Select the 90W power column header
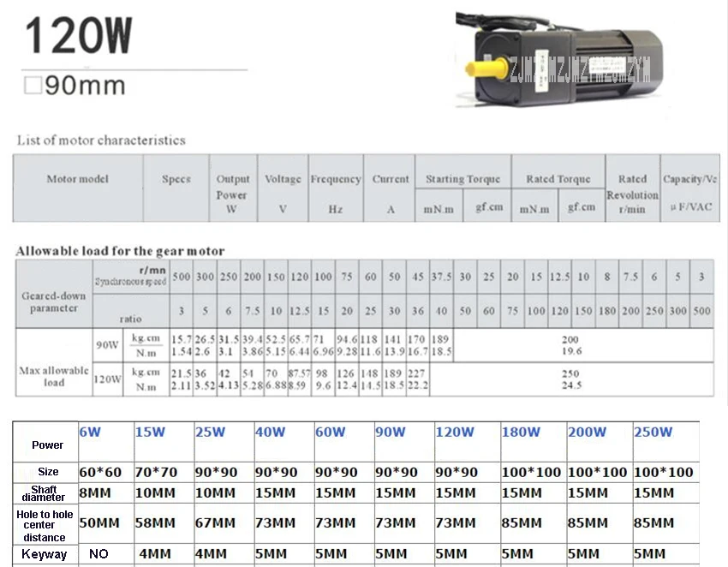 tap(390, 432)
